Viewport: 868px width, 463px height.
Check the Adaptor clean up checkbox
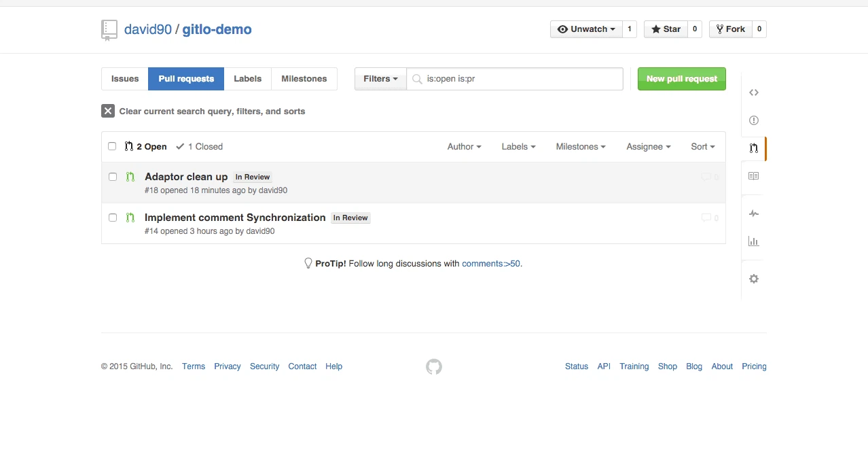pyautogui.click(x=113, y=177)
